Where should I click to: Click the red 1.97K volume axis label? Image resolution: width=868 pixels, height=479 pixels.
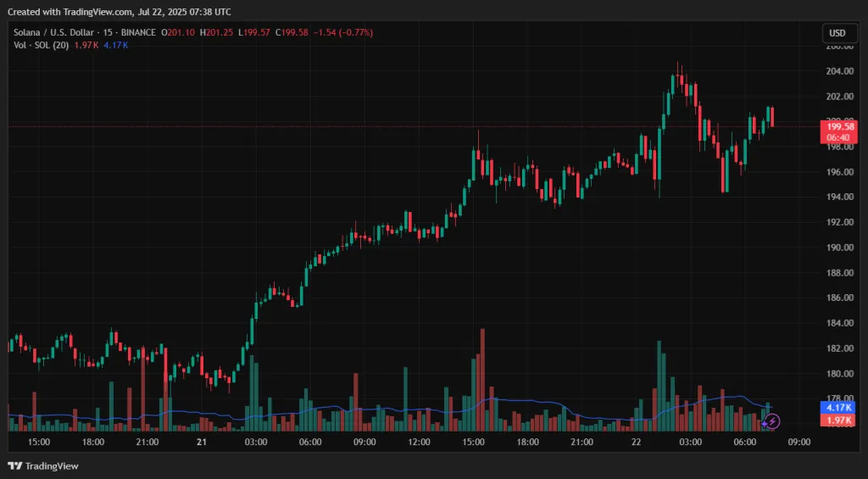(837, 421)
